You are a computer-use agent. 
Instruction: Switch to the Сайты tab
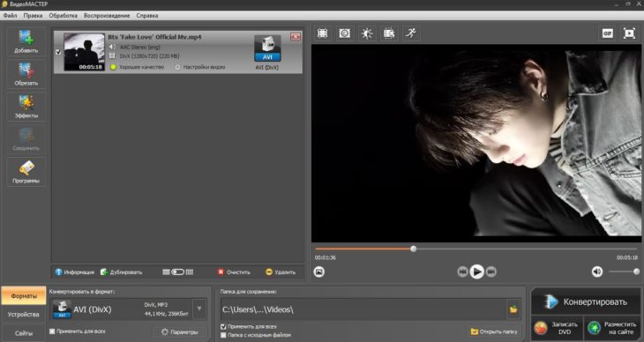[24, 333]
